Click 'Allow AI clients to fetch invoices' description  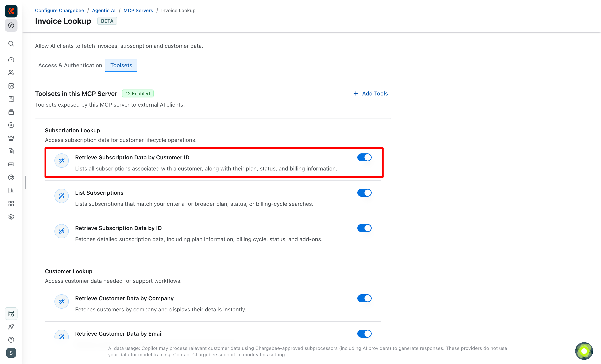[119, 46]
